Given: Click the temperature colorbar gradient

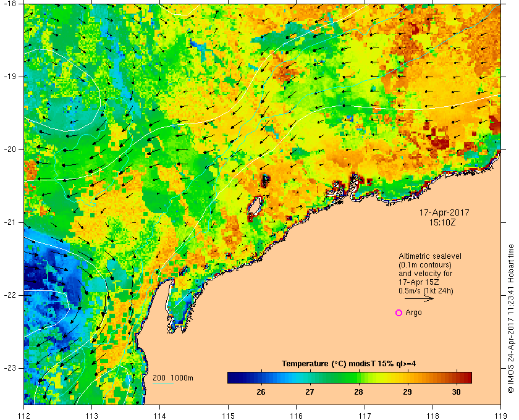Looking at the screenshot, I should 350,377.
